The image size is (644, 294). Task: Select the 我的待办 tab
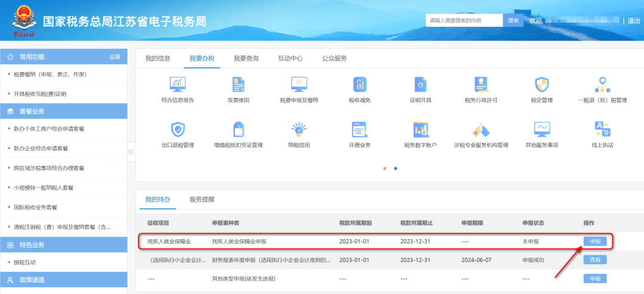click(x=157, y=200)
